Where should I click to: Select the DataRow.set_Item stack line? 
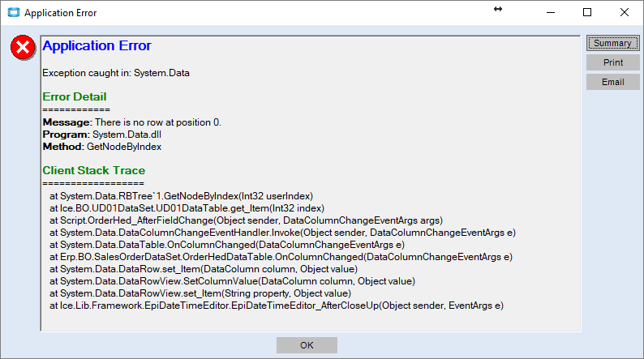[204, 269]
